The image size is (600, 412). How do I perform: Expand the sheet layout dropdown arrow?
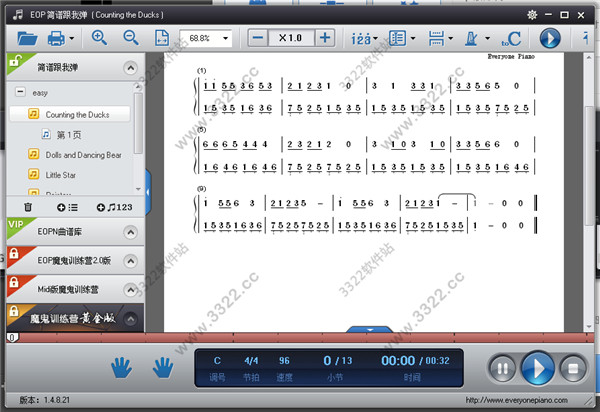coord(413,38)
